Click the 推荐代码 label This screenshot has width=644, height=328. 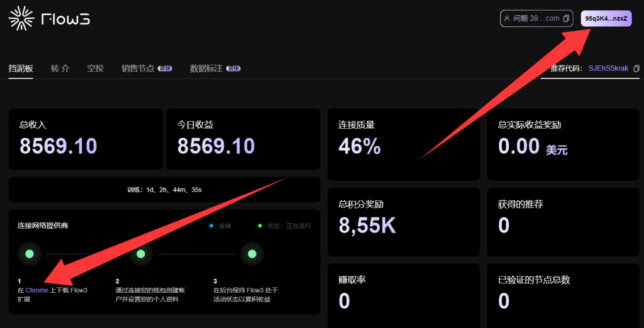click(x=567, y=68)
